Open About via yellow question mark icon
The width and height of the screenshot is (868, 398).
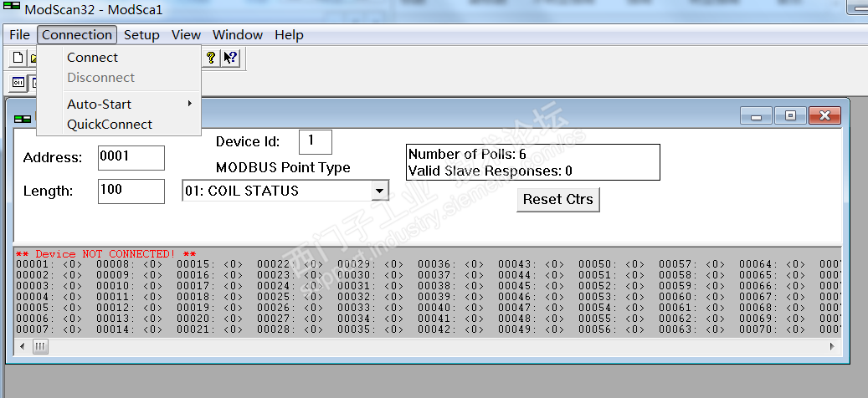click(211, 58)
